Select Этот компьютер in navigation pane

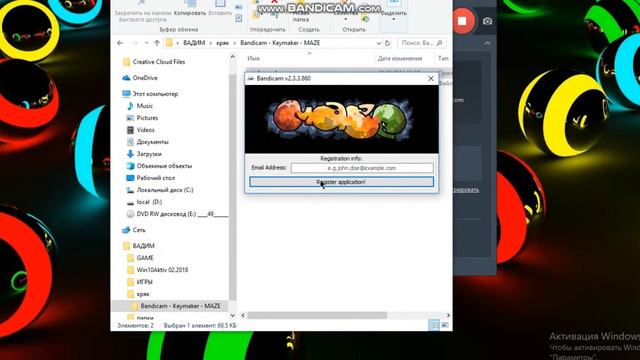click(155, 94)
